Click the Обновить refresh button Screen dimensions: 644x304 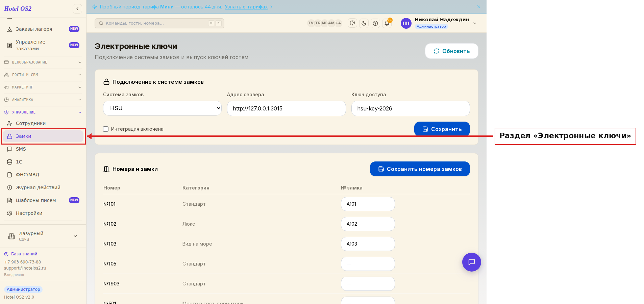coord(452,51)
